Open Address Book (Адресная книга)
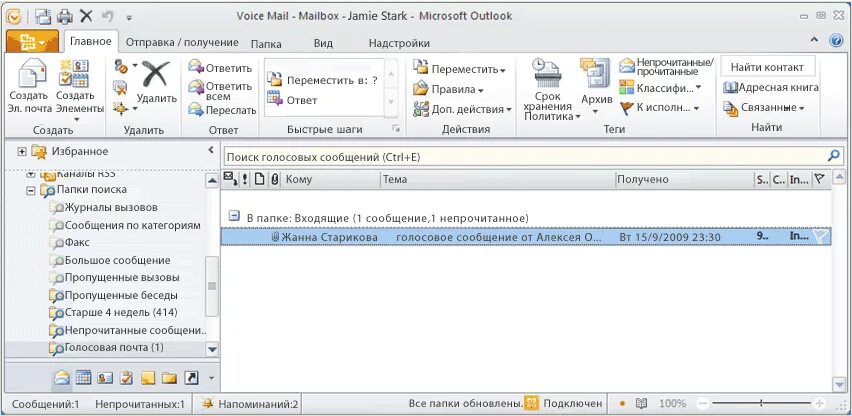Viewport: 852px width, 416px height. pos(770,87)
